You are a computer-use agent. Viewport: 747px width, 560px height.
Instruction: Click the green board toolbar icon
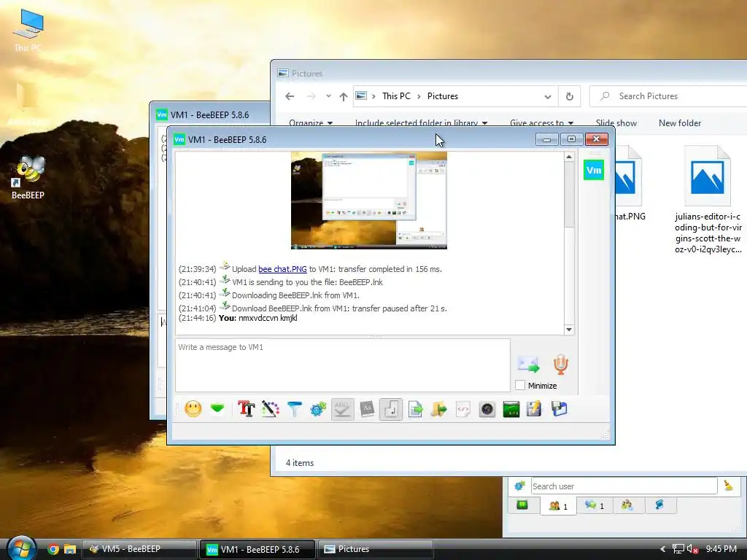click(511, 409)
